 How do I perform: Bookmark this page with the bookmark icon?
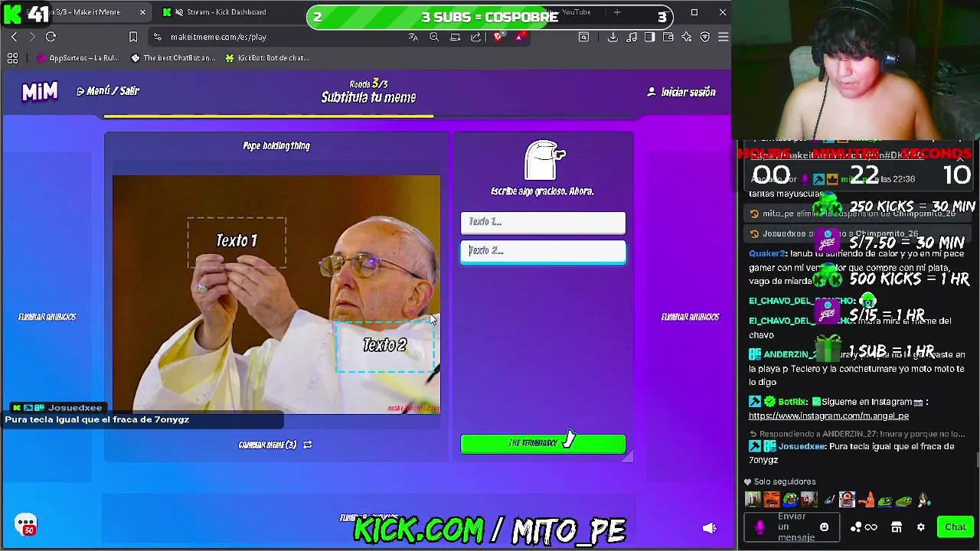133,37
